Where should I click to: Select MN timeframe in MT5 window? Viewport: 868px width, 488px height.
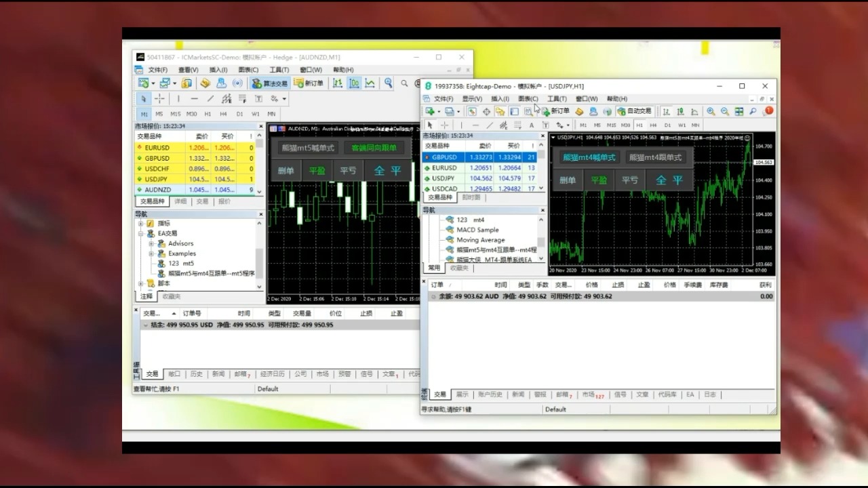(271, 114)
